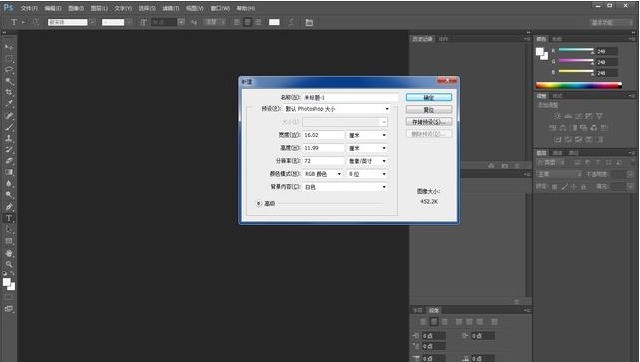640x362 pixels.
Task: Select the Rectangular Marquee tool
Action: 9,59
